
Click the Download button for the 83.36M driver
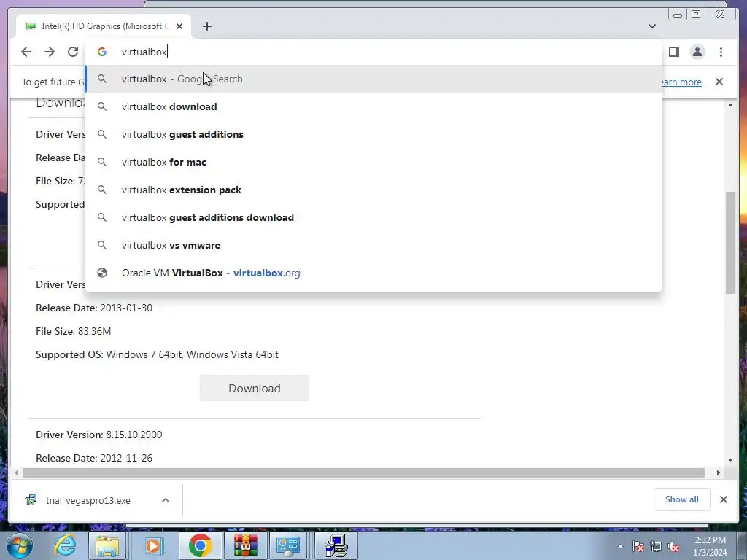pyautogui.click(x=255, y=388)
